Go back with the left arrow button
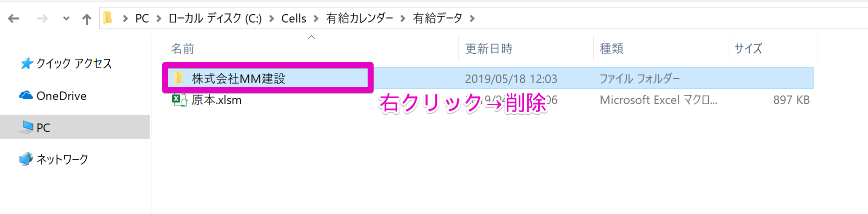 click(14, 19)
